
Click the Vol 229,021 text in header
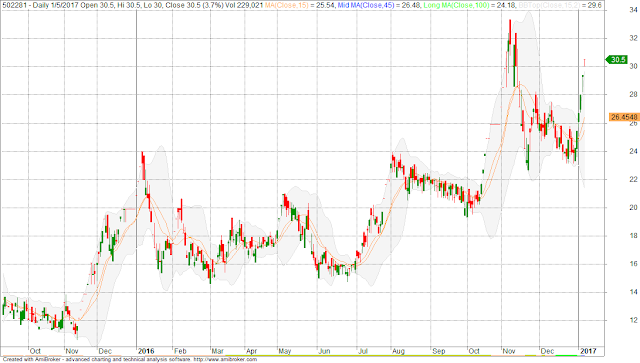coord(244,5)
